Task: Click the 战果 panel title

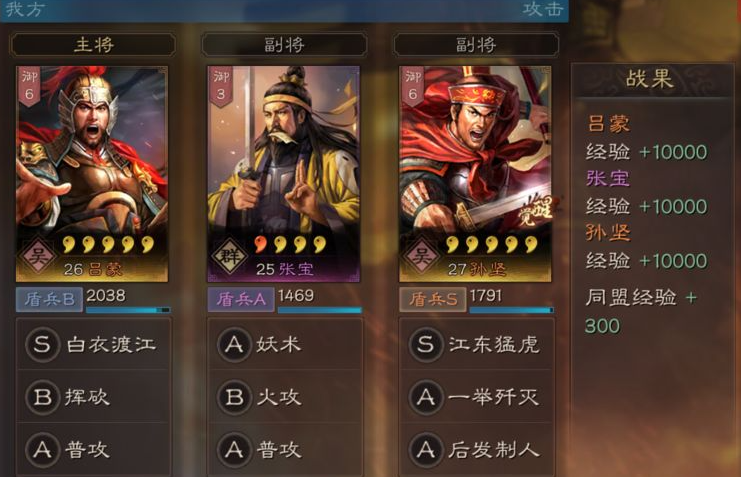Action: [649, 78]
